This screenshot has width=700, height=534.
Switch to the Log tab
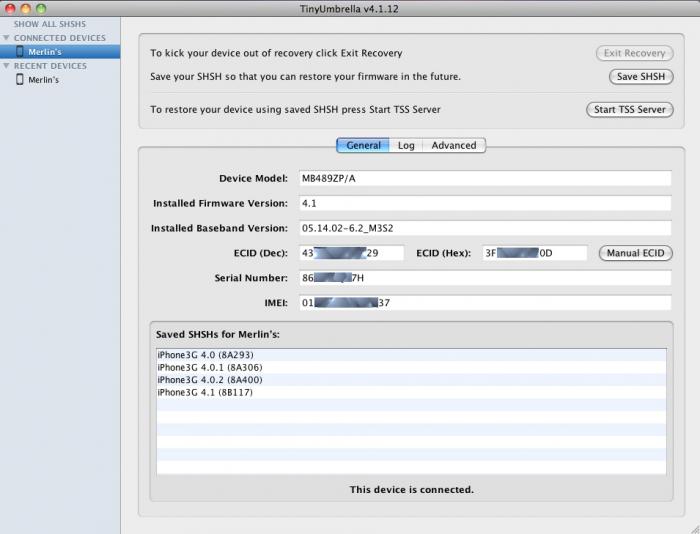(x=406, y=145)
